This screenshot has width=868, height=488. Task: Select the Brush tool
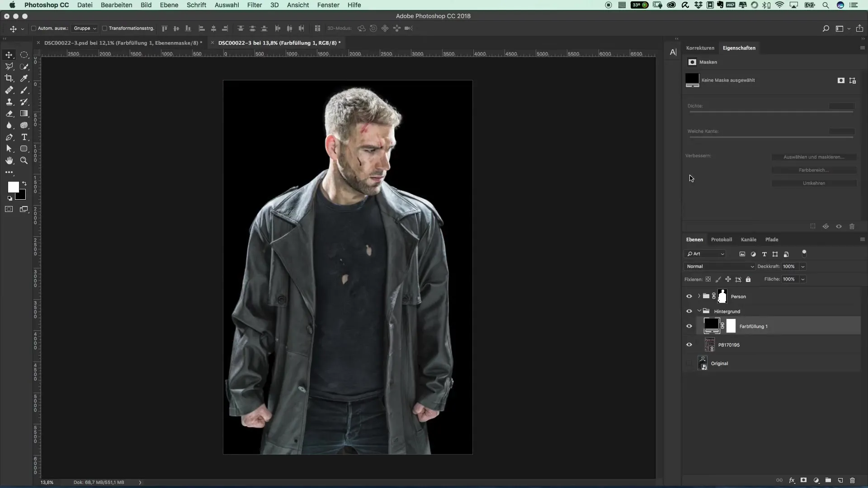(24, 90)
